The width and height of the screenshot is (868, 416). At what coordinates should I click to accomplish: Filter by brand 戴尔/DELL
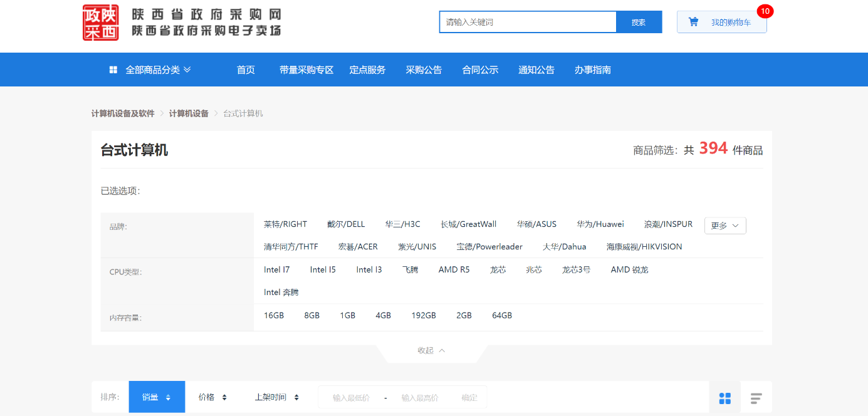pos(346,224)
